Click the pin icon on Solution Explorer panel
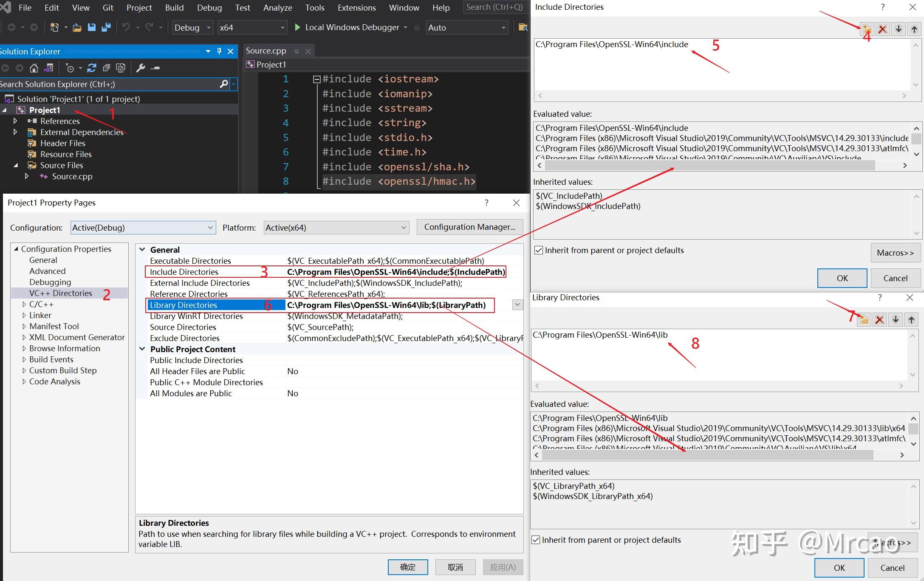924x581 pixels. click(219, 51)
